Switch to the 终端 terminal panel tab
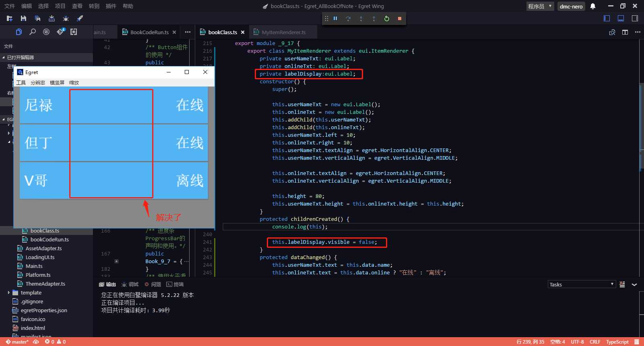 tap(175, 284)
